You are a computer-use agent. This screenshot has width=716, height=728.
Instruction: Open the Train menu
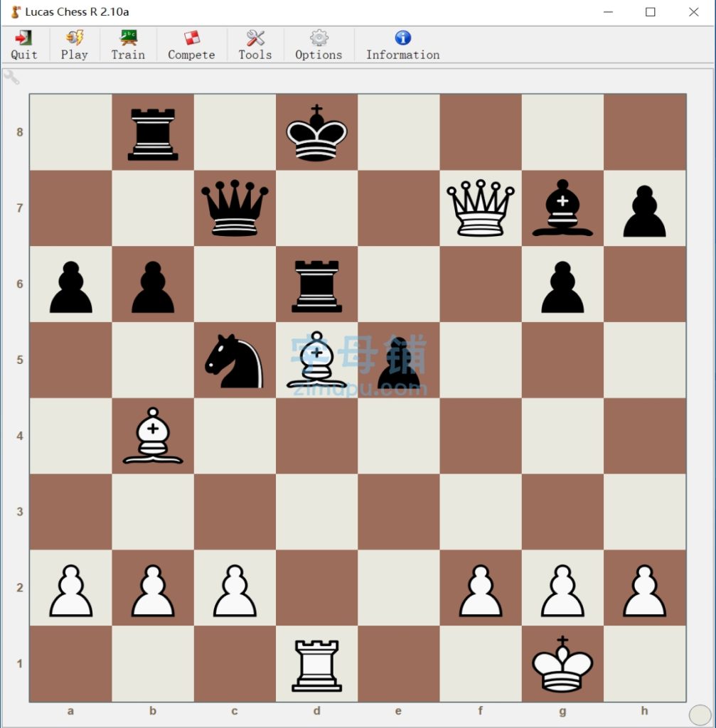click(x=128, y=45)
